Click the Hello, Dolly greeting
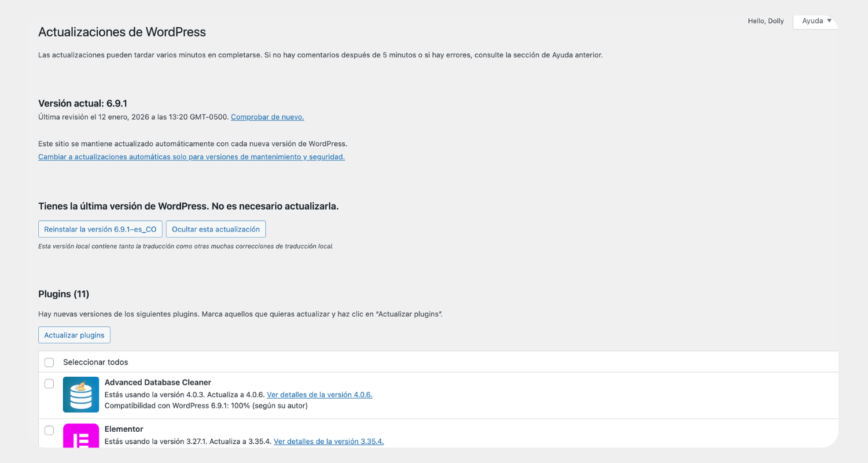Screen dimensions: 868x463 766,21
